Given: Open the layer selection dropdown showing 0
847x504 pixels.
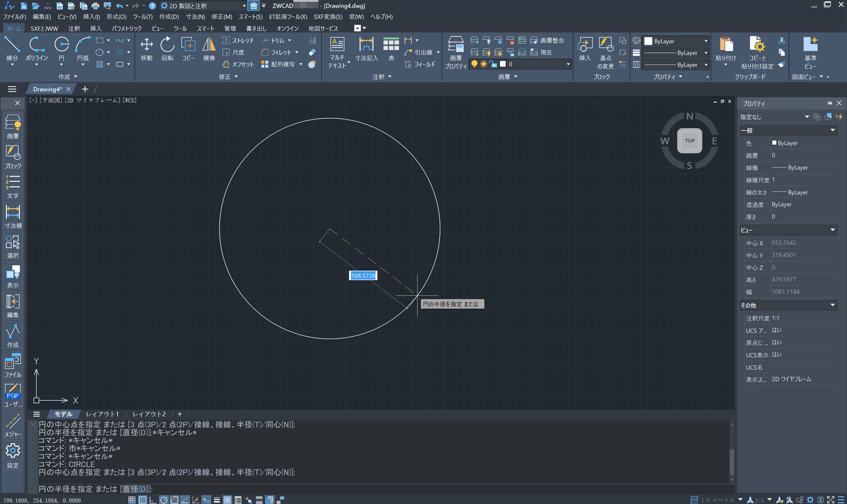Looking at the screenshot, I should pos(520,64).
